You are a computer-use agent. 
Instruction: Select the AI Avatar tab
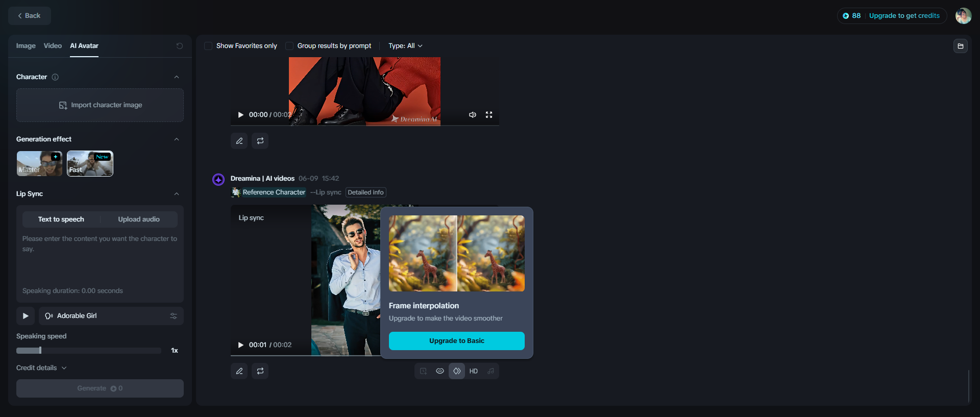point(84,46)
